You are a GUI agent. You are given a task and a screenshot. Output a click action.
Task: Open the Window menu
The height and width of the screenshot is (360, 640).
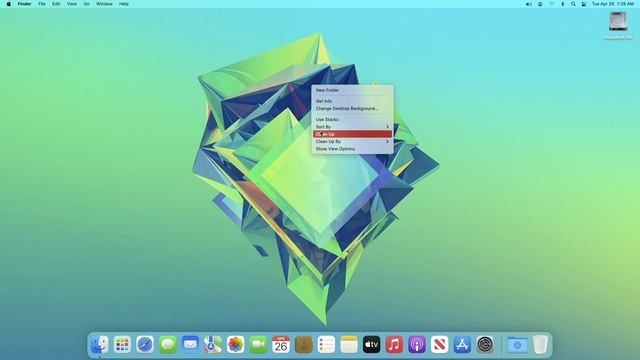pos(104,4)
